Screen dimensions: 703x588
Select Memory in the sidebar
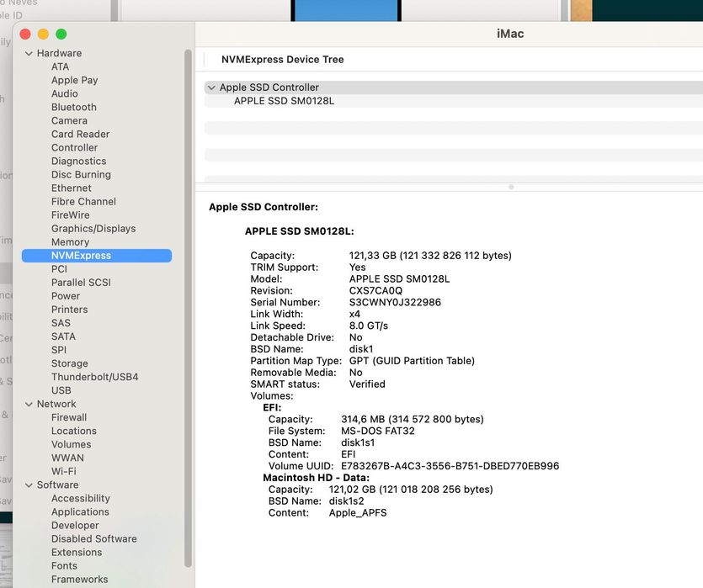point(71,241)
